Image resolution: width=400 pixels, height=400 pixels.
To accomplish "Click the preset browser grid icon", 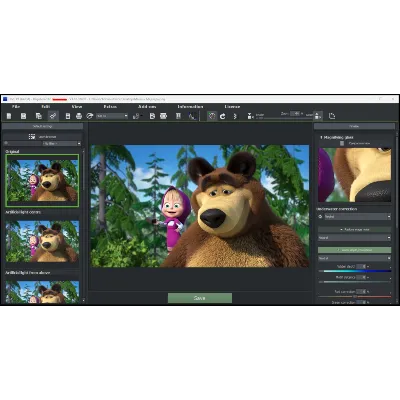I will pos(32,137).
